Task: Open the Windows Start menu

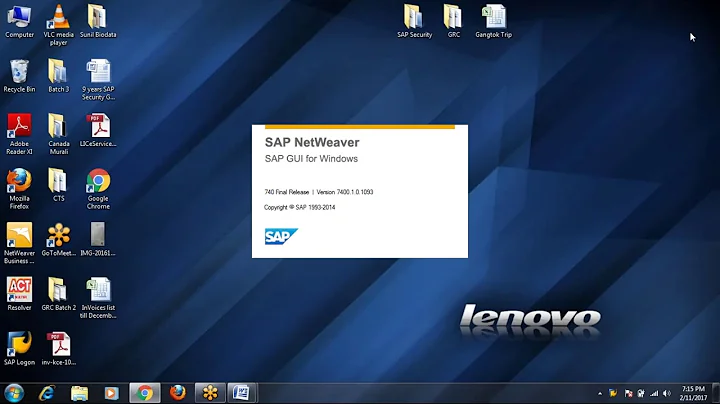Action: [x=14, y=393]
